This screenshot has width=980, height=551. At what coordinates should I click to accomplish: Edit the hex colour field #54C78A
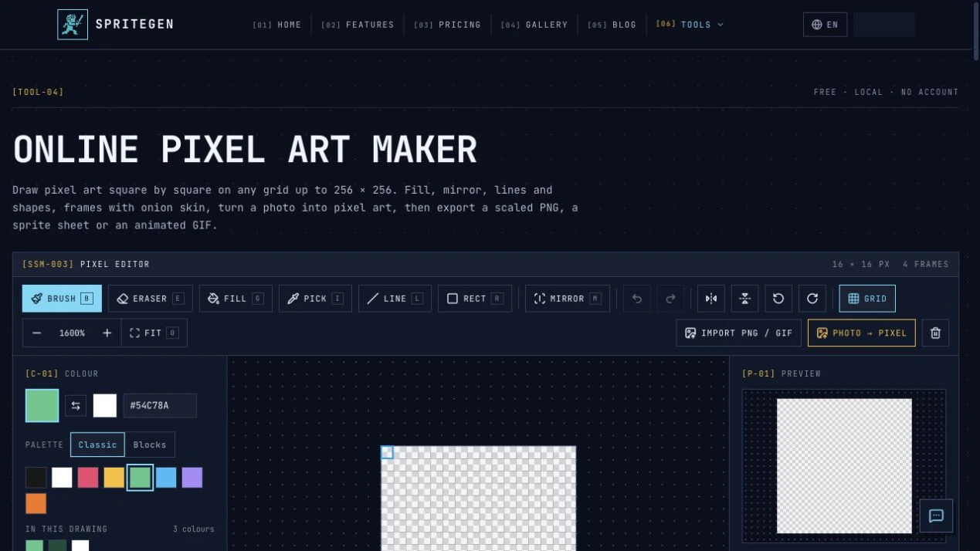point(160,406)
